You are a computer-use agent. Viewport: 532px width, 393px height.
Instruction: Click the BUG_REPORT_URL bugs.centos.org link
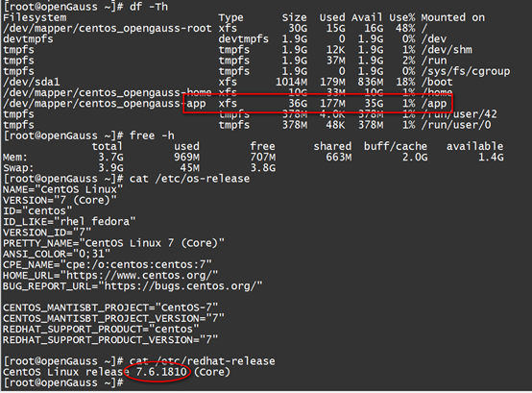click(x=133, y=286)
